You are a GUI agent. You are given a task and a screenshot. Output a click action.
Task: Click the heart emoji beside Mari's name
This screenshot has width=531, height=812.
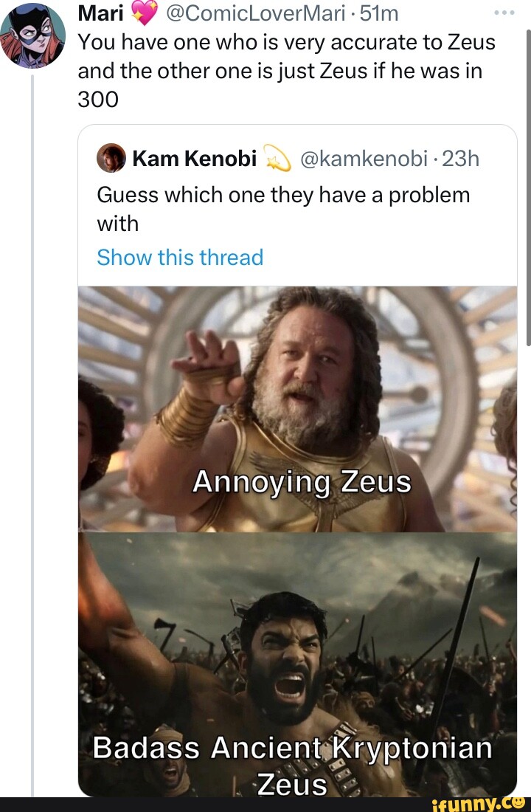tap(145, 12)
